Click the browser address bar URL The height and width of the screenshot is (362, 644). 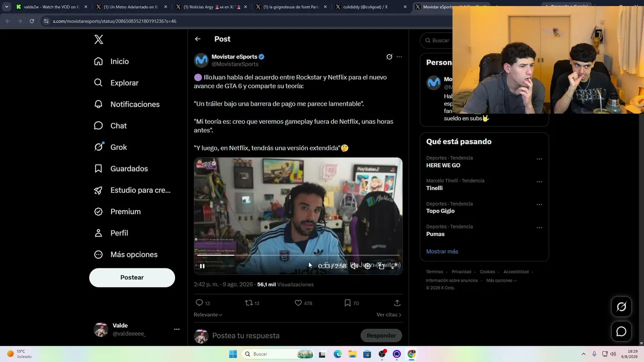click(x=114, y=21)
